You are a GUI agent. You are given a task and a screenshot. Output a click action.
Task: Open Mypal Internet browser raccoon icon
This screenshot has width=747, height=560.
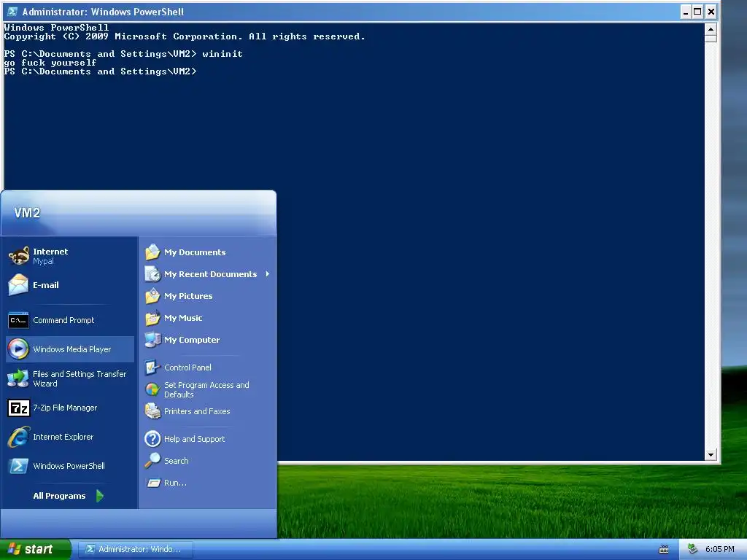(x=19, y=256)
